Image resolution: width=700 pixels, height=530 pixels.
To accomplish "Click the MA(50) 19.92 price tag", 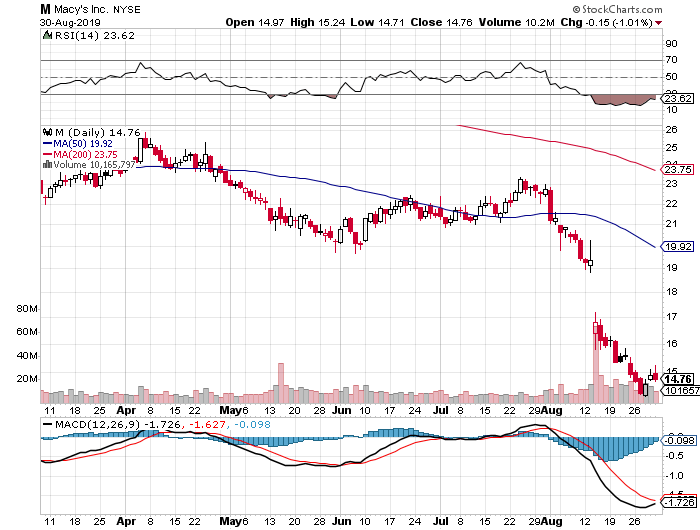I will 676,246.
